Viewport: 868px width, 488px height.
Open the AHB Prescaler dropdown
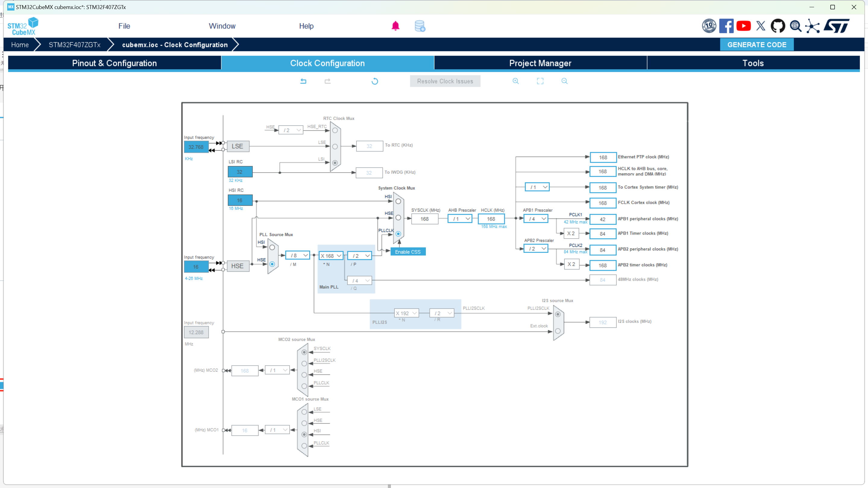pyautogui.click(x=460, y=219)
